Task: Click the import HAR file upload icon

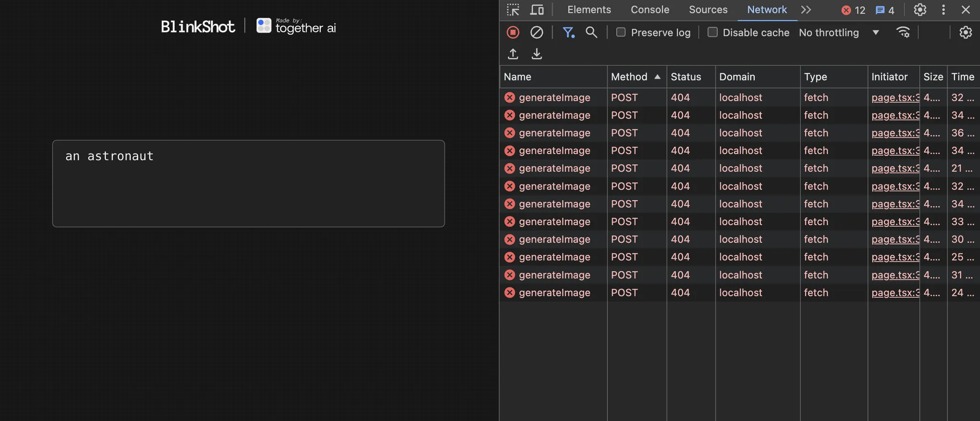Action: (513, 54)
